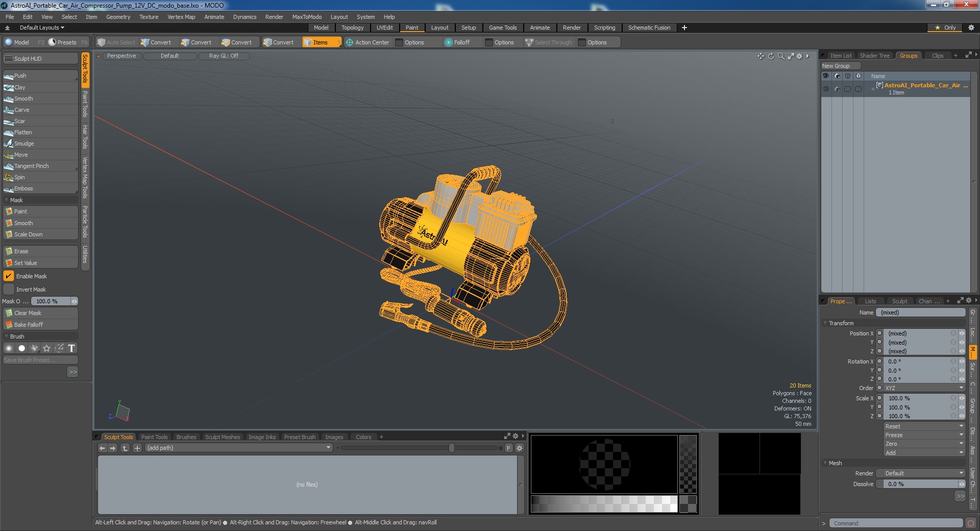This screenshot has width=980, height=531.
Task: Click the Action Center button
Action: click(367, 42)
